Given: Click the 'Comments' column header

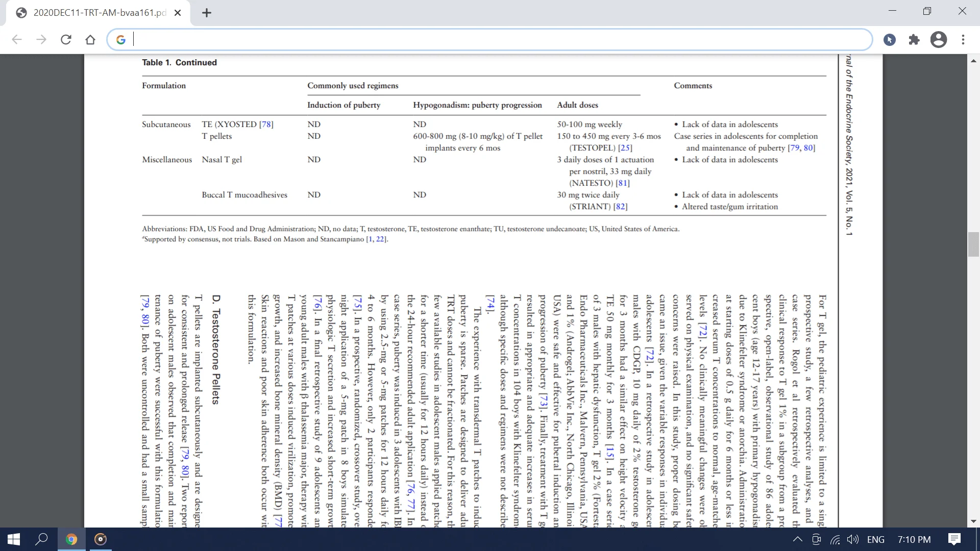Looking at the screenshot, I should [x=693, y=86].
